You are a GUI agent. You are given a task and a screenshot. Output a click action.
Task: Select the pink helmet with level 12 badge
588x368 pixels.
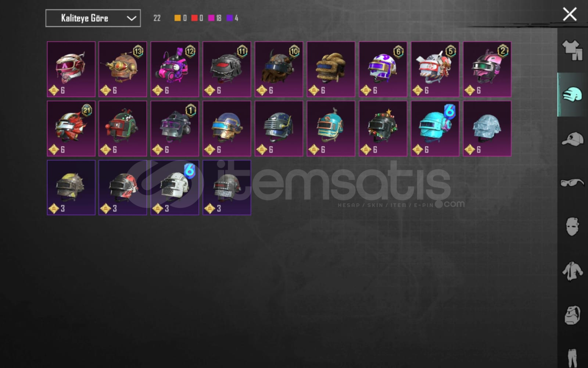point(175,69)
